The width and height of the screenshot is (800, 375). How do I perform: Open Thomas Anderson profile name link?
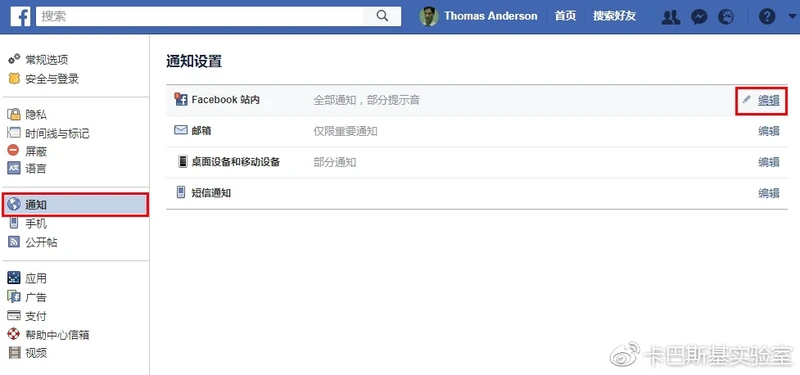coord(490,16)
